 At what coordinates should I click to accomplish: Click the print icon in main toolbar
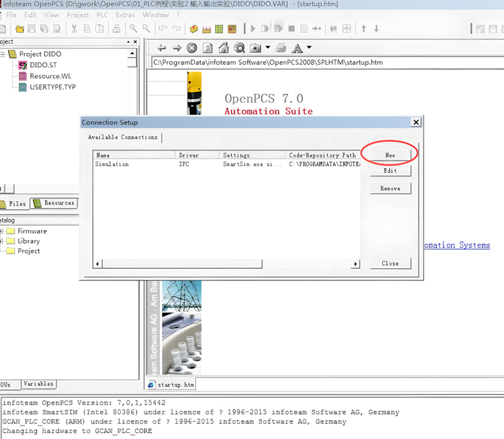tap(116, 29)
